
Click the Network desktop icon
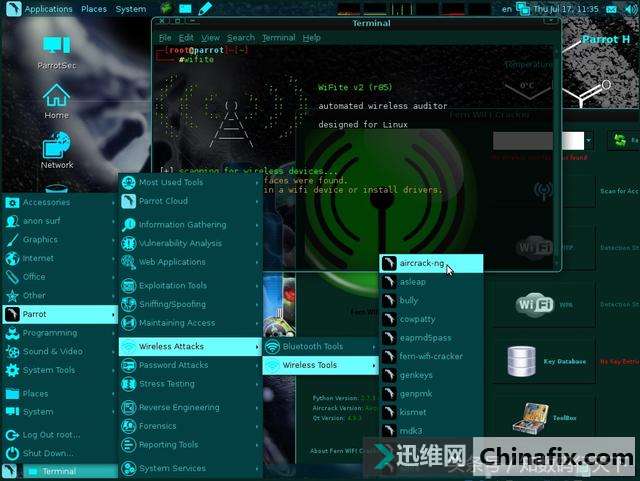(57, 148)
